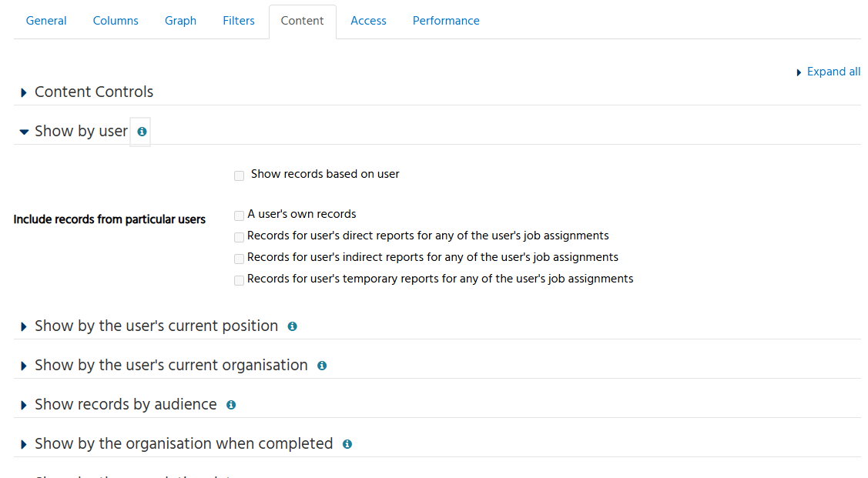This screenshot has width=868, height=478.
Task: Click help icon for user's current organisation
Action: 322,366
